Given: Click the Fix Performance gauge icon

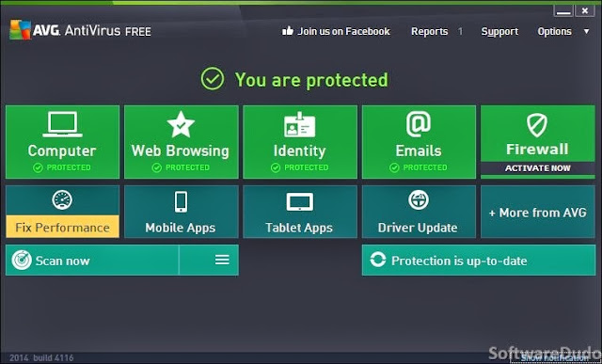Looking at the screenshot, I should click(62, 200).
